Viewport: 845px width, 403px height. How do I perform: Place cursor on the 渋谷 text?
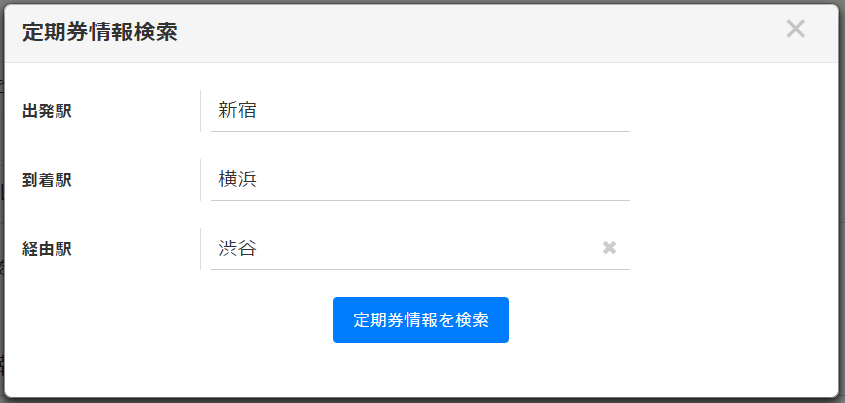[x=238, y=248]
